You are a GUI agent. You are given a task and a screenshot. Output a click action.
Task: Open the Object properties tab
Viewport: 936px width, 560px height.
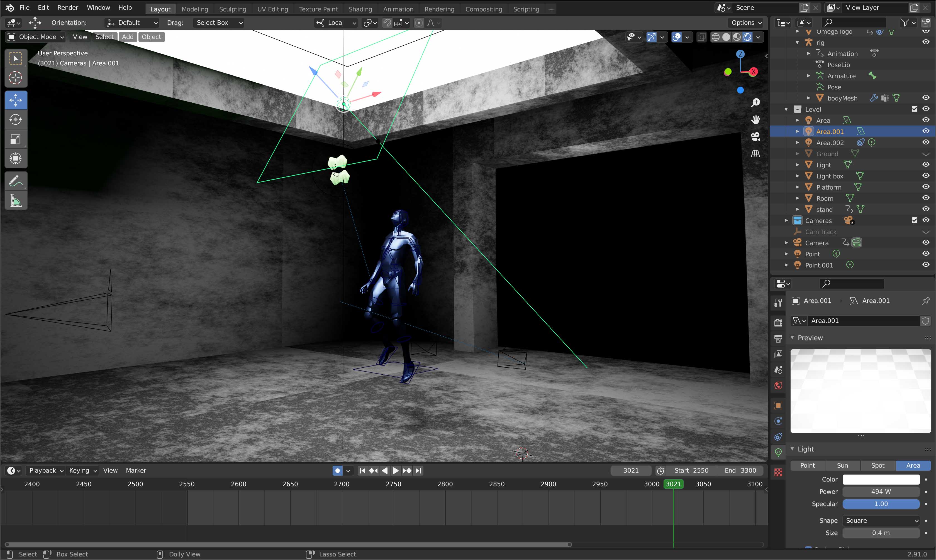click(x=778, y=406)
